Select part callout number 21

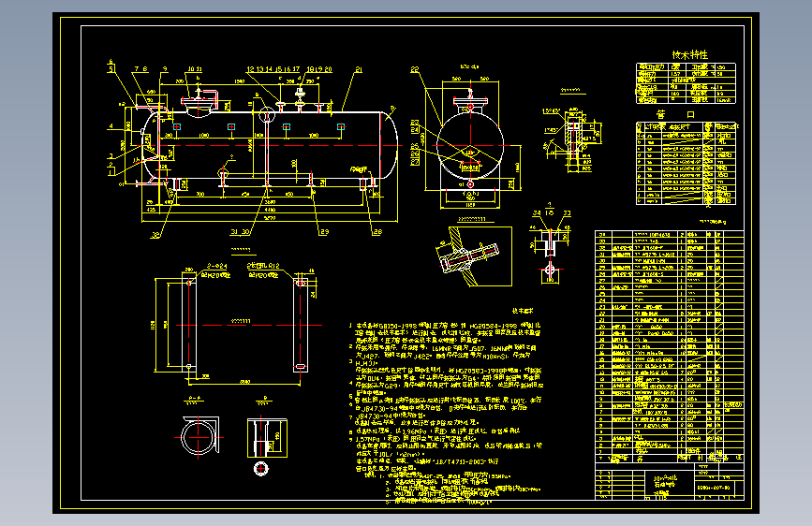coord(359,69)
